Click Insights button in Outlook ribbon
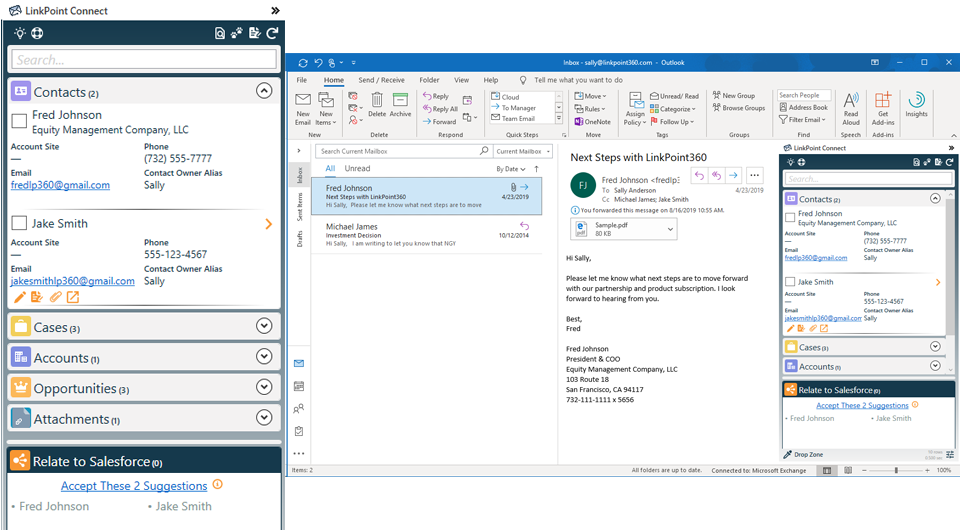 pyautogui.click(x=917, y=105)
